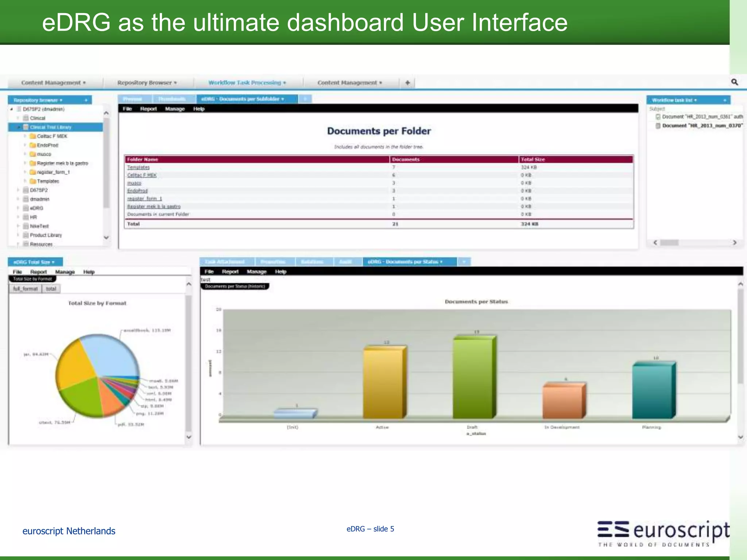
Task: Click the Product Library cabinet icon
Action: pos(26,235)
